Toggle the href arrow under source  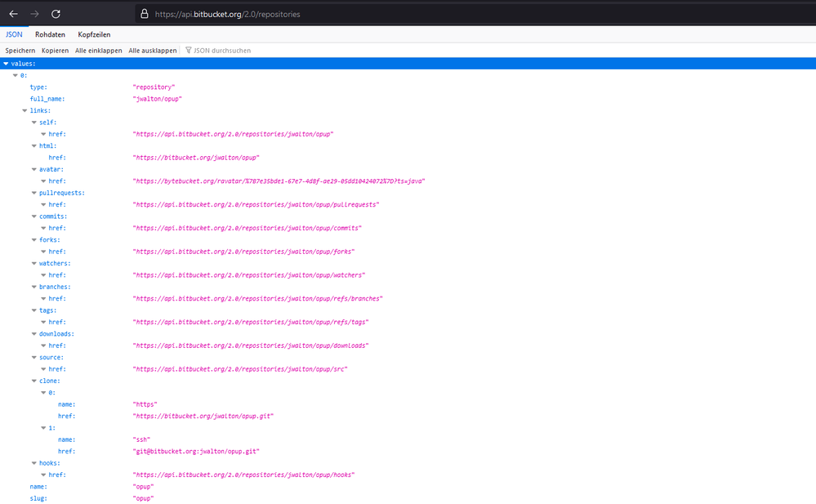(x=43, y=369)
